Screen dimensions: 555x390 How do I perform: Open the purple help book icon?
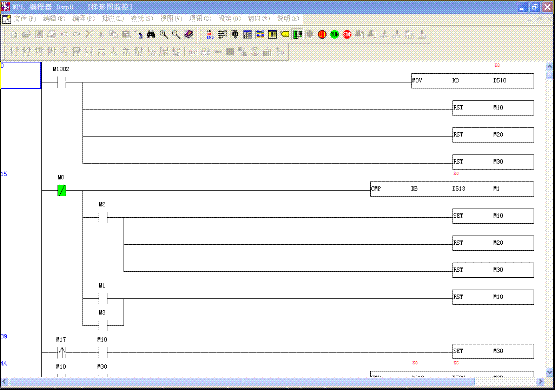point(189,34)
